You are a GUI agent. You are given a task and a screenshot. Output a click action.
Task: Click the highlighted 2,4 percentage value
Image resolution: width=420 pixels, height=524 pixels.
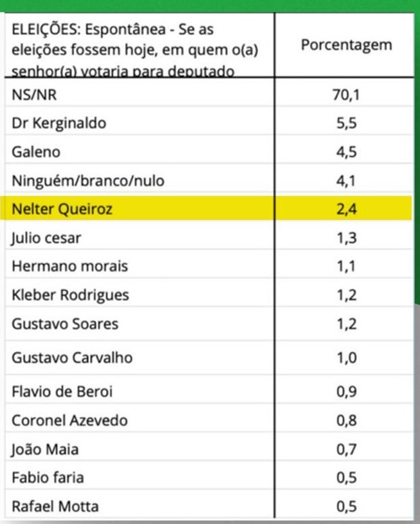click(x=346, y=209)
